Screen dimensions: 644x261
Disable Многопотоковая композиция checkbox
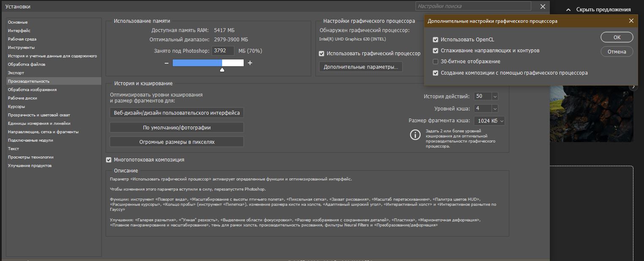109,160
